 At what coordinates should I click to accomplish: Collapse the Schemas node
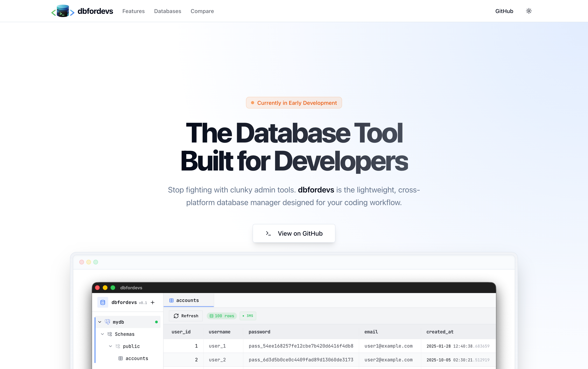coord(102,334)
